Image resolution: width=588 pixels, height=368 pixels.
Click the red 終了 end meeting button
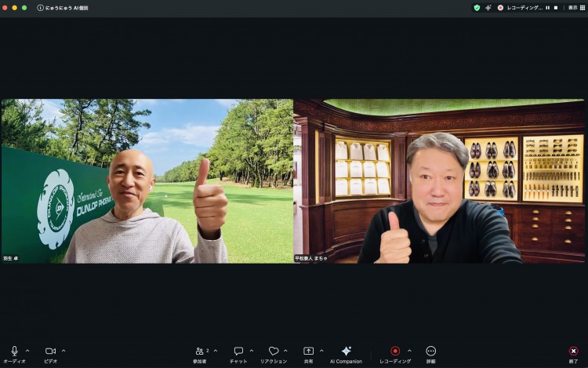tap(574, 352)
